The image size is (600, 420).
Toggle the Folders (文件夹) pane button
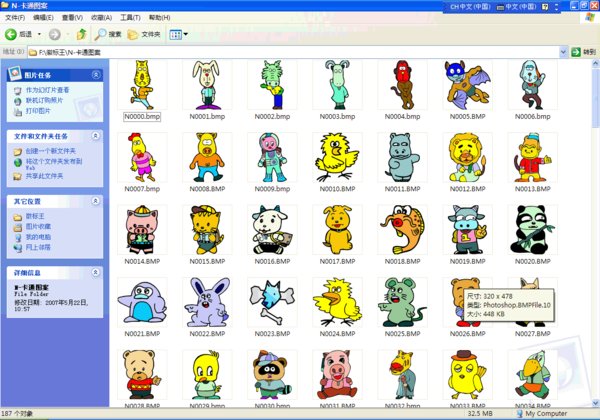144,34
